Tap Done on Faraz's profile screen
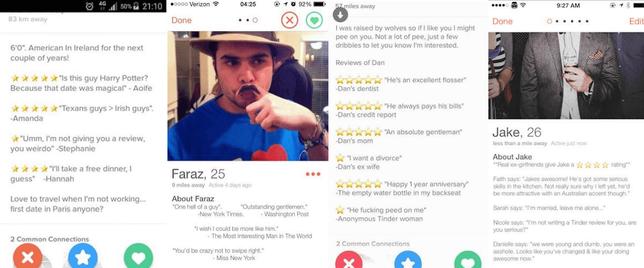 (x=181, y=20)
